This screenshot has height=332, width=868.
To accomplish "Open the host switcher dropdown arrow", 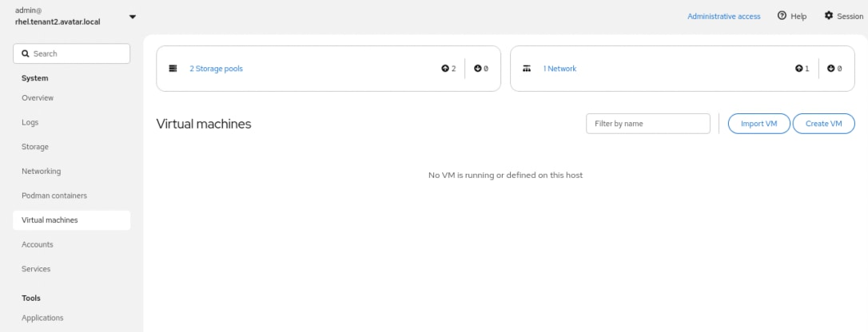I will pyautogui.click(x=133, y=17).
